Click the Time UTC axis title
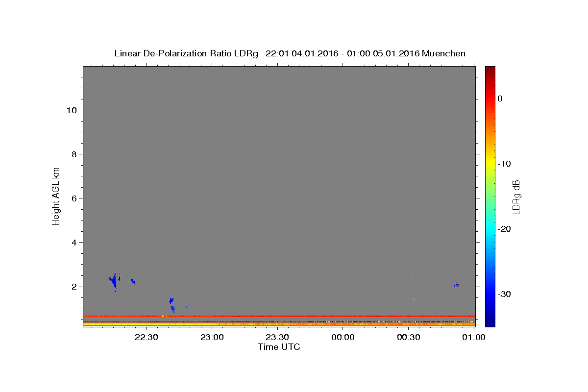This screenshot has width=588, height=392. pos(279,347)
